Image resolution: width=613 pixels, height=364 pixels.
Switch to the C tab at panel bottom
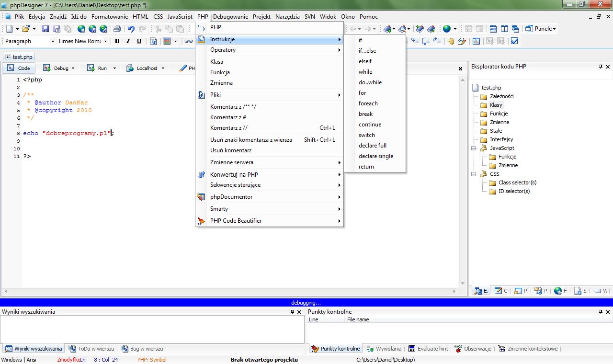501,291
